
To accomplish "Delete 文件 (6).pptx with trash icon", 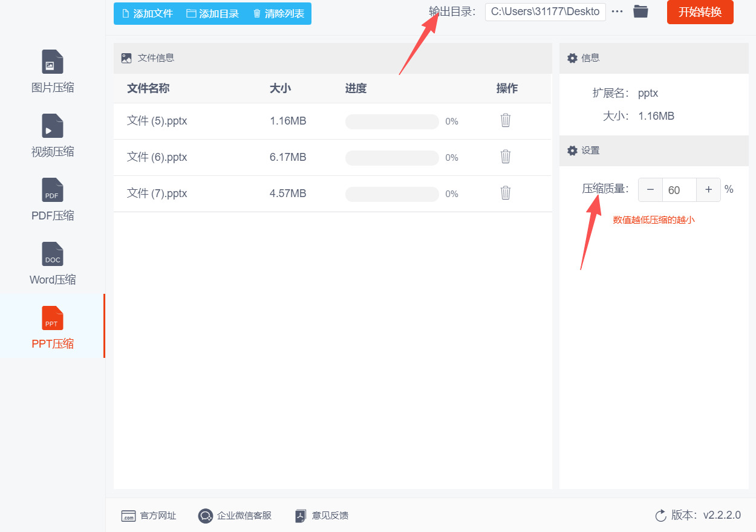I will click(x=506, y=157).
